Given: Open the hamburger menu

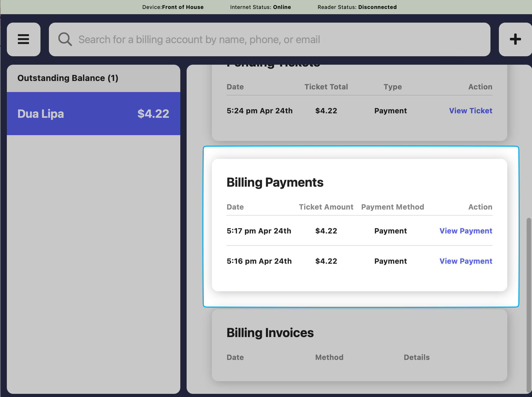Looking at the screenshot, I should coord(23,39).
